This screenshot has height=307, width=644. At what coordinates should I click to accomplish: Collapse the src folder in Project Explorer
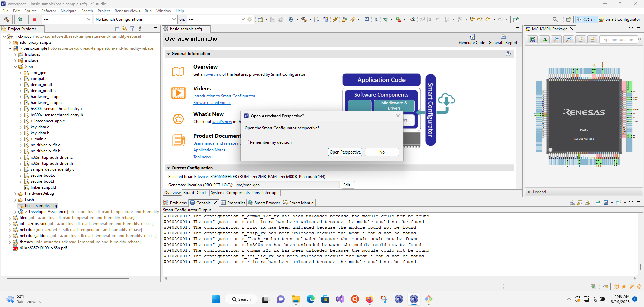15,67
